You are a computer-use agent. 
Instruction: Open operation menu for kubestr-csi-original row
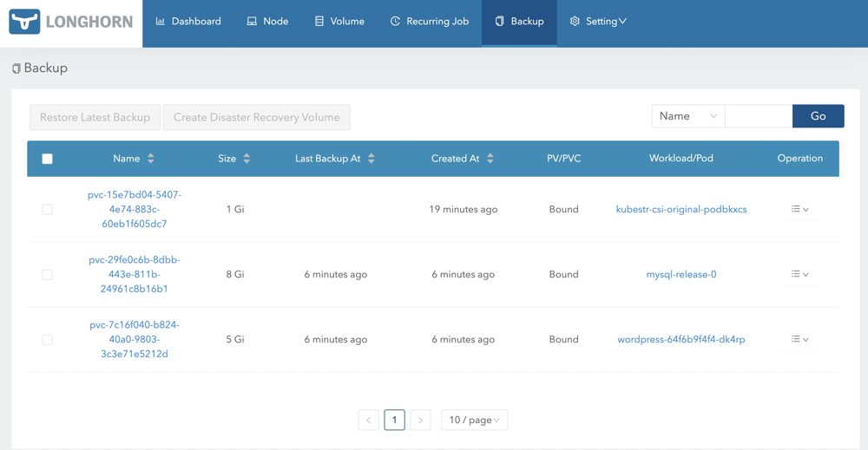pos(800,210)
